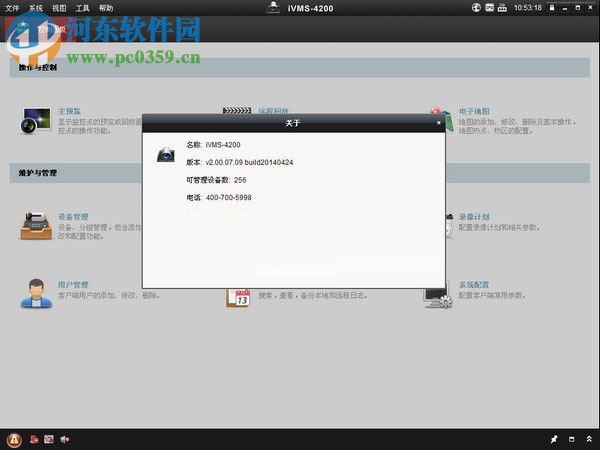Open the 用户管理 link
Screen dimensions: 600x450
coord(73,285)
